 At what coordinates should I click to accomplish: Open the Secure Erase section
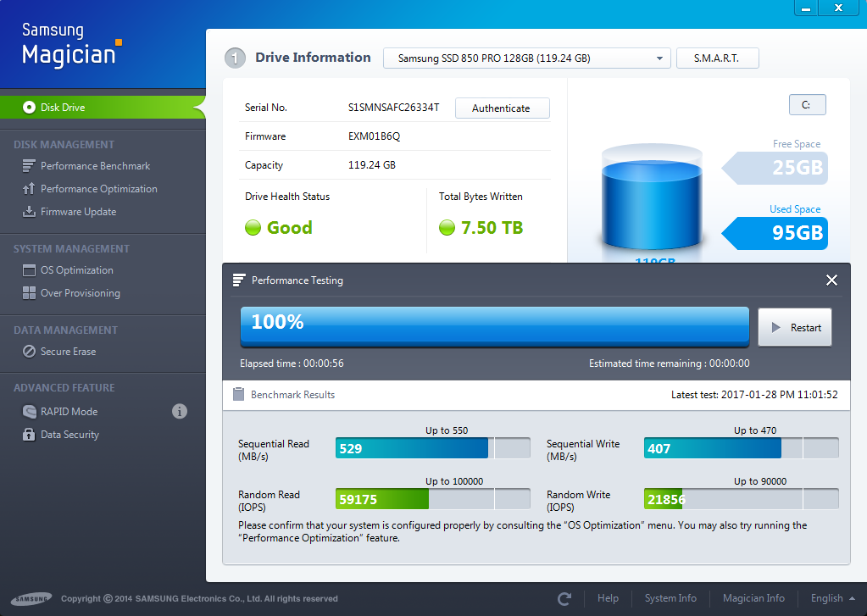pos(68,352)
